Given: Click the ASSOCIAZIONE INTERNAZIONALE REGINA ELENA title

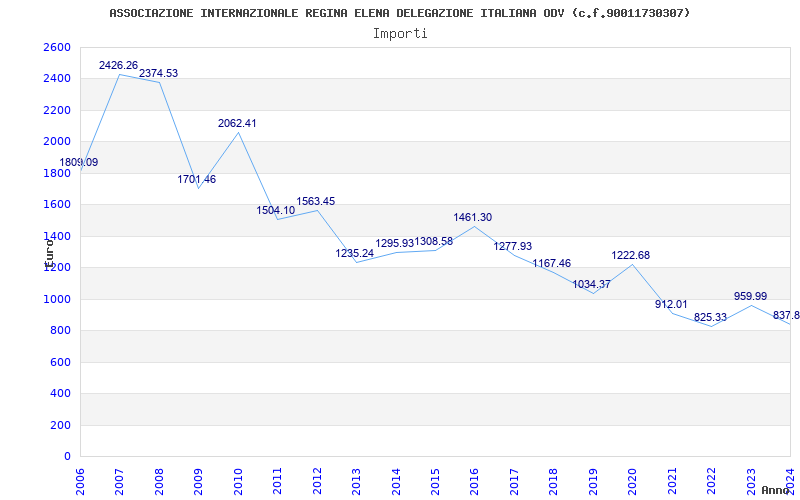Looking at the screenshot, I should (x=399, y=13).
